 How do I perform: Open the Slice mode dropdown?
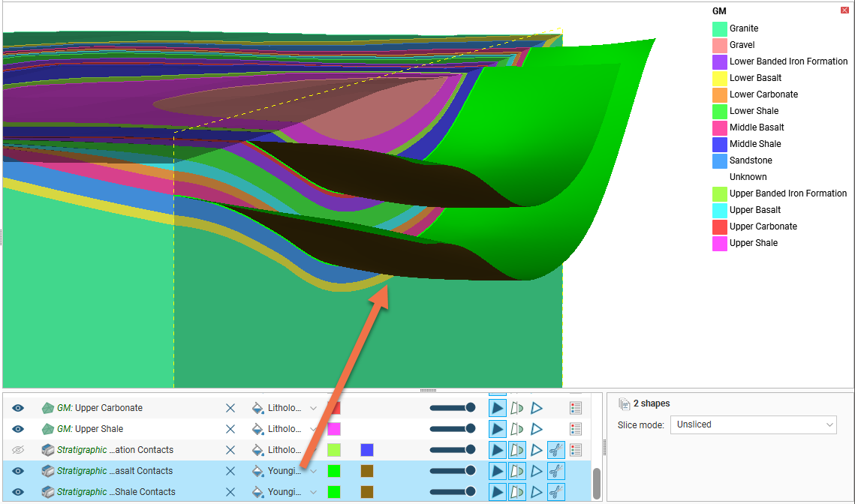[x=753, y=424]
